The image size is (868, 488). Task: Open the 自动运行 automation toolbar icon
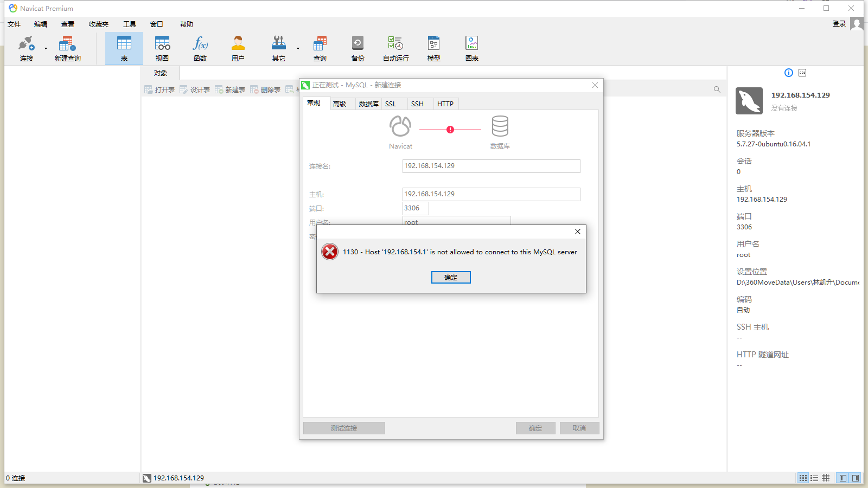(x=396, y=48)
